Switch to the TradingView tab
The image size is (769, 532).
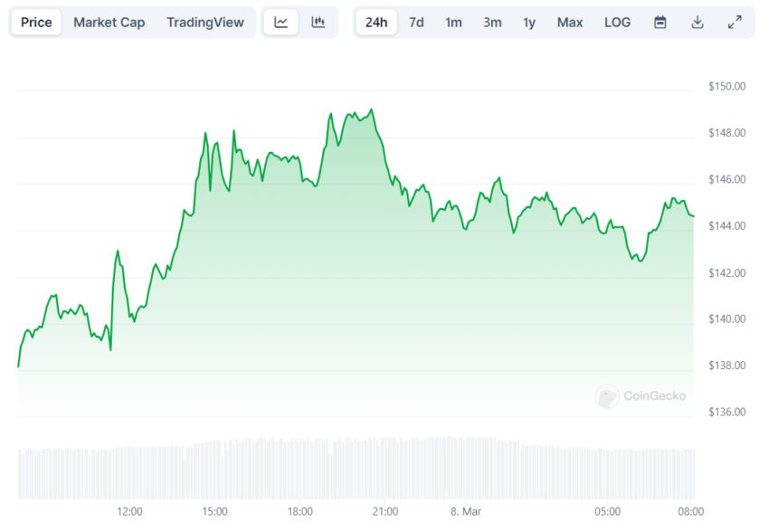point(205,23)
